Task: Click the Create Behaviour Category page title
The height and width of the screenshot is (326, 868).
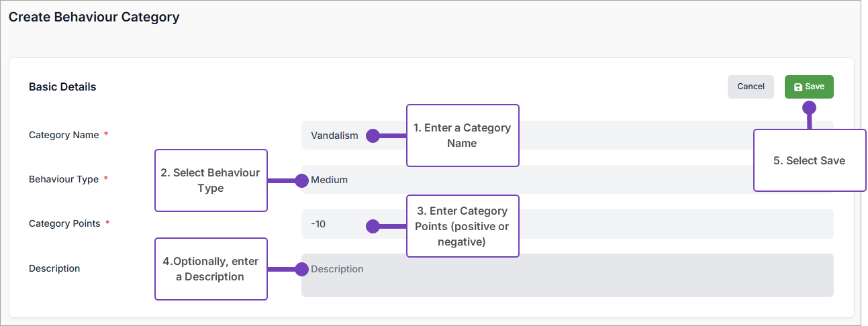Action: 94,17
